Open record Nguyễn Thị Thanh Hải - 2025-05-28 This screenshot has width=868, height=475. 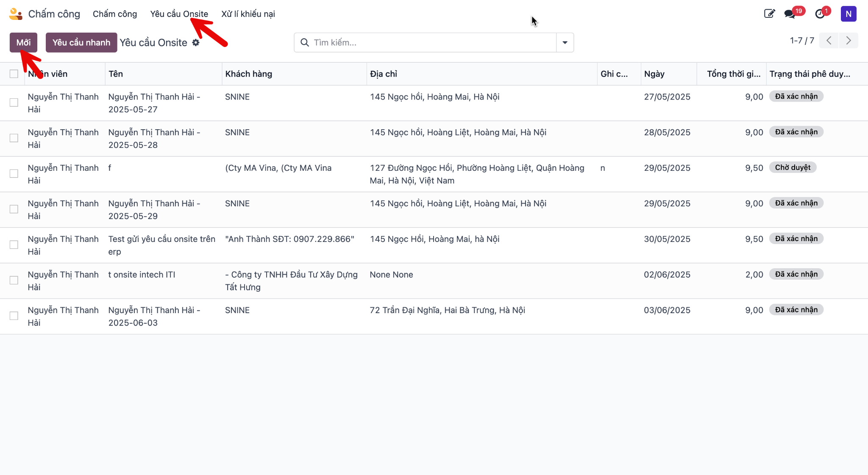(154, 139)
